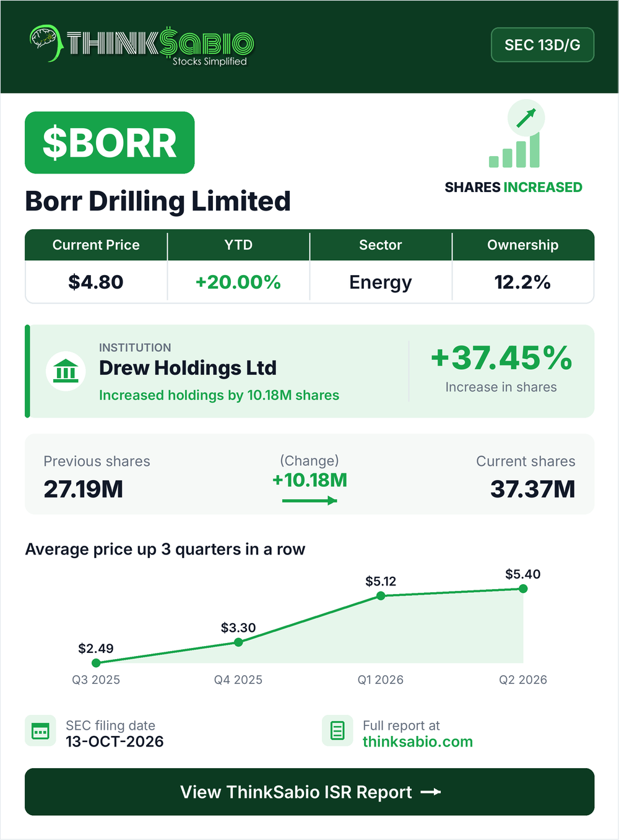
Task: Click the Sector column header
Action: point(381,245)
